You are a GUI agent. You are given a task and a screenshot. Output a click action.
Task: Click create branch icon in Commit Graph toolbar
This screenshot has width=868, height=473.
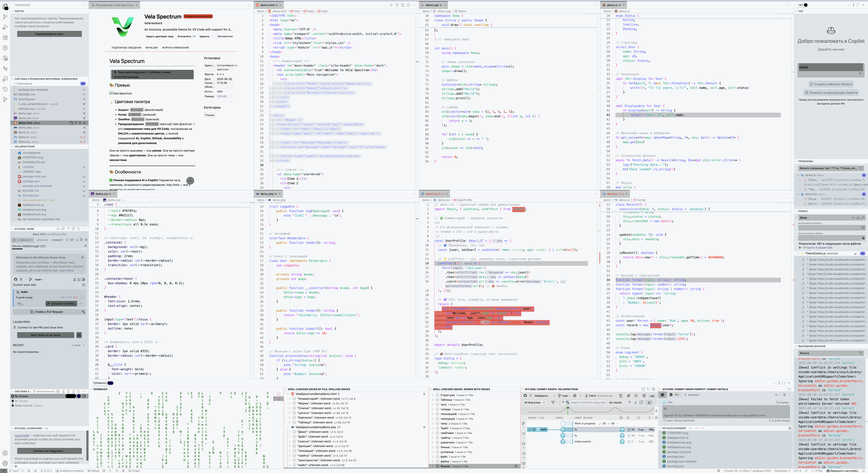point(621,396)
